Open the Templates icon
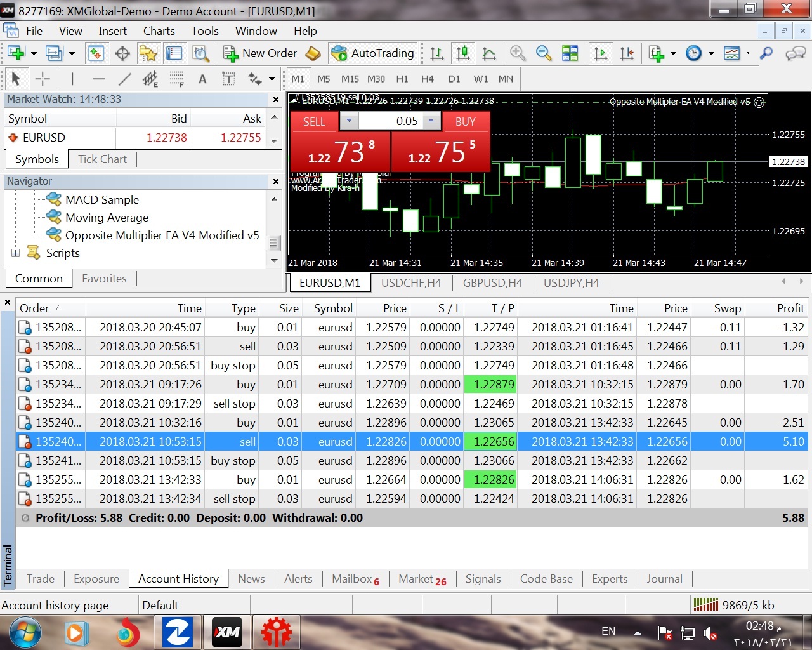 pos(732,53)
